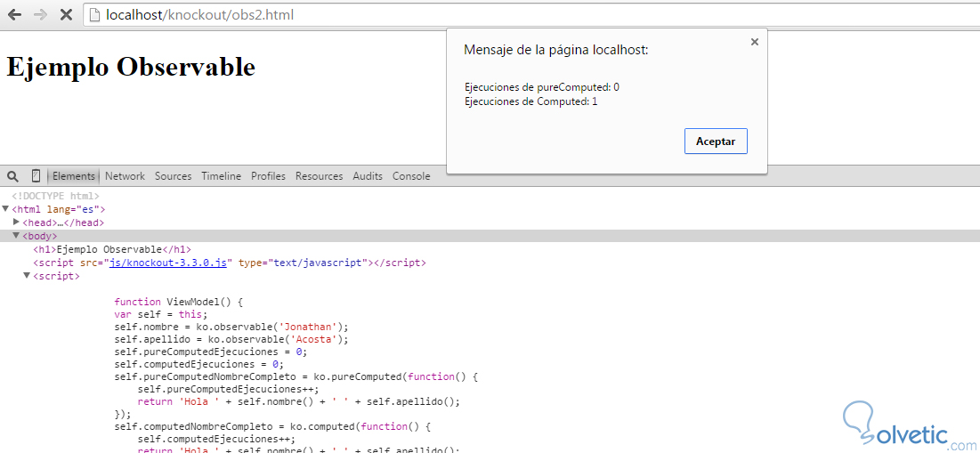The width and height of the screenshot is (980, 453).
Task: Select the html lang="es" element text
Action: pyautogui.click(x=59, y=209)
